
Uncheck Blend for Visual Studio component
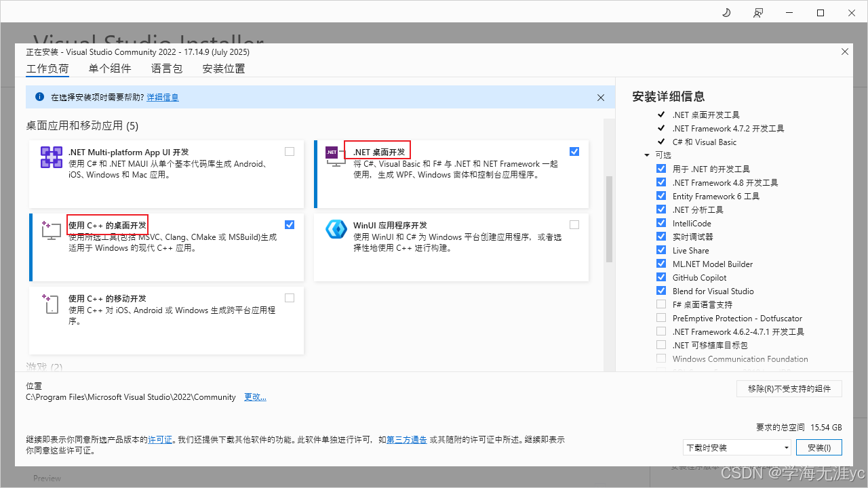[661, 291]
